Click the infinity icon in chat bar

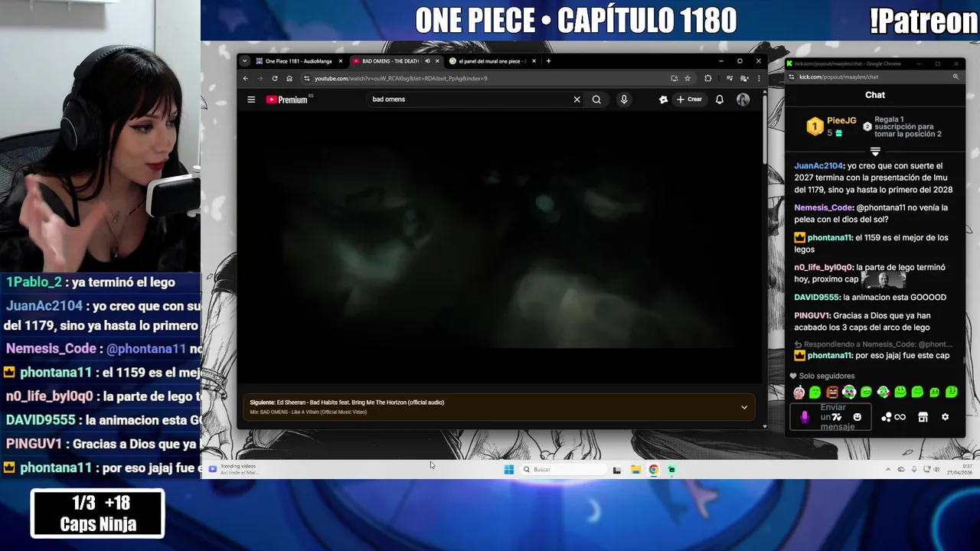[x=900, y=417]
